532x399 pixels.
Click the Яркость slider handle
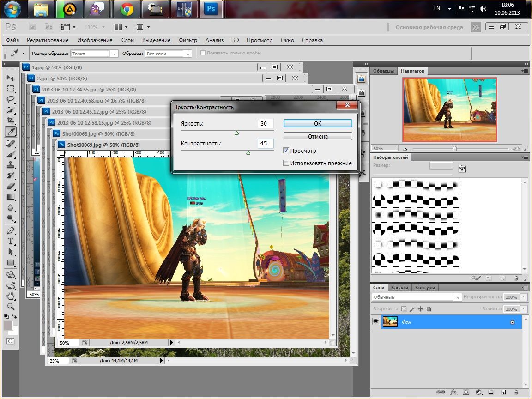(237, 133)
